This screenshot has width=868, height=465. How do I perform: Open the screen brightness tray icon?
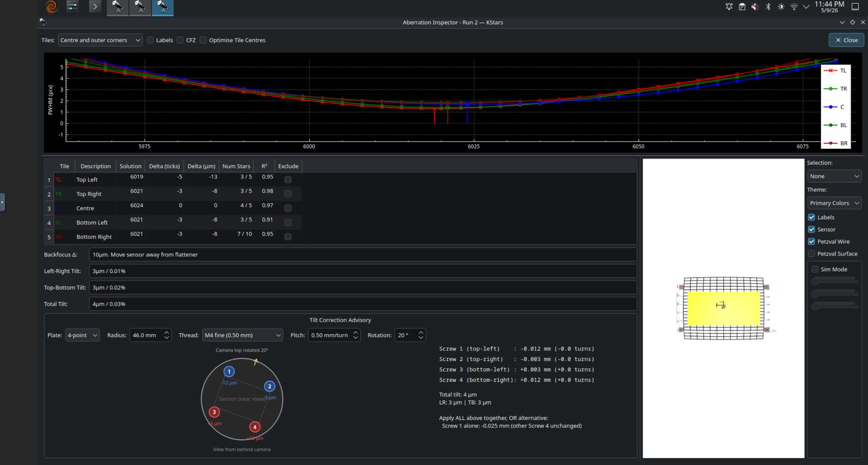781,7
